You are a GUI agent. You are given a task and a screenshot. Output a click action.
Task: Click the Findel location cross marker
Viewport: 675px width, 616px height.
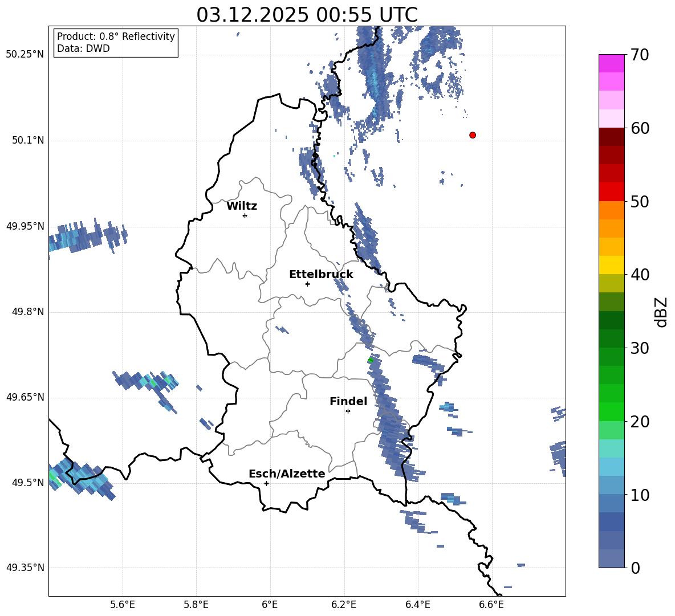pos(348,411)
